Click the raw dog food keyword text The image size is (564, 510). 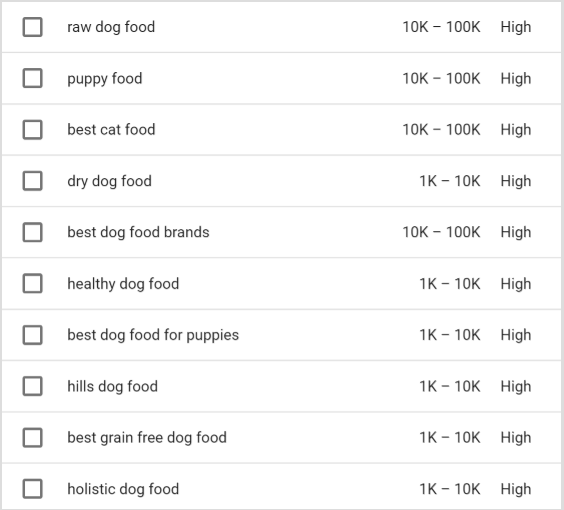click(x=111, y=27)
